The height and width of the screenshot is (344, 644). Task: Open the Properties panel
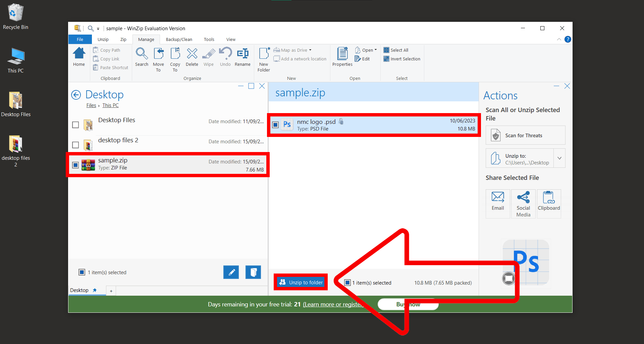342,55
